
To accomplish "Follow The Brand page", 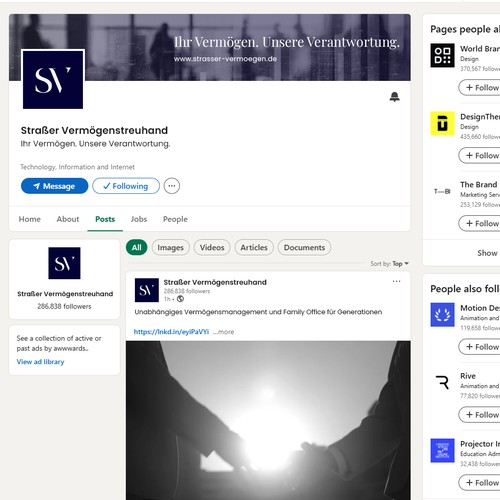I will (480, 223).
